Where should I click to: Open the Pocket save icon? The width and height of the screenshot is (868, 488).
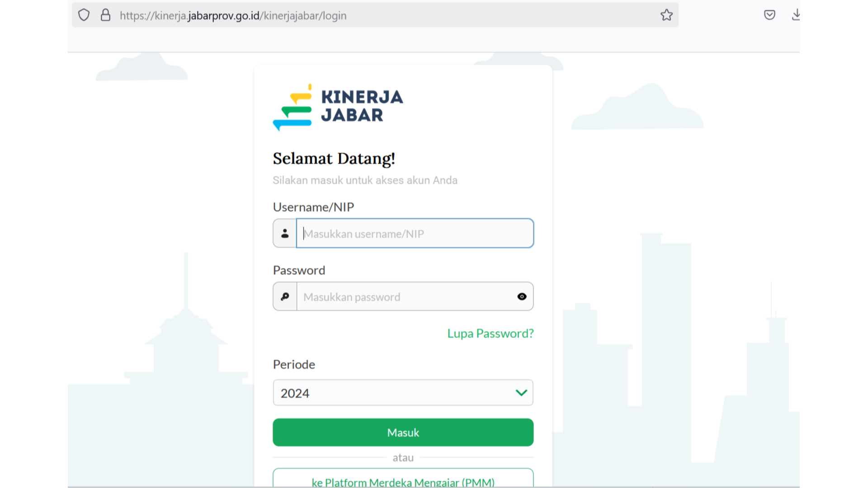pyautogui.click(x=769, y=15)
